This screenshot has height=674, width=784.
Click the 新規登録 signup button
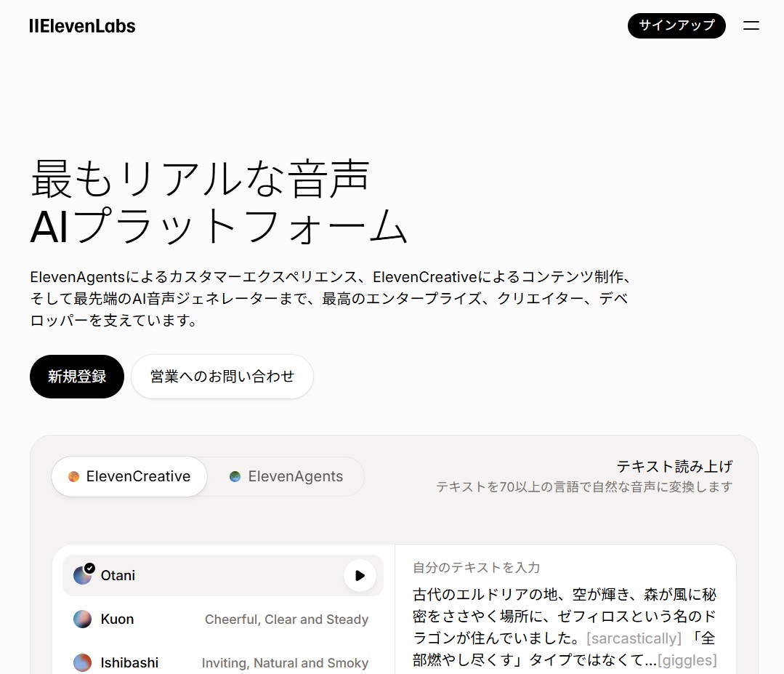(76, 376)
